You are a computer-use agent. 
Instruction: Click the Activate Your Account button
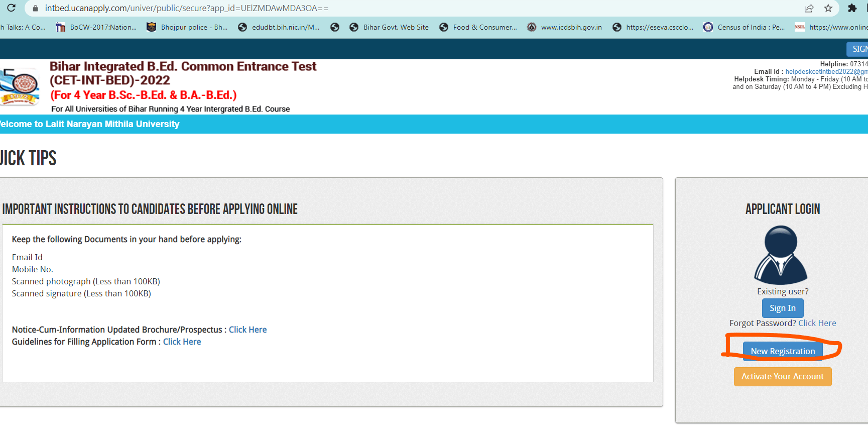pyautogui.click(x=783, y=377)
